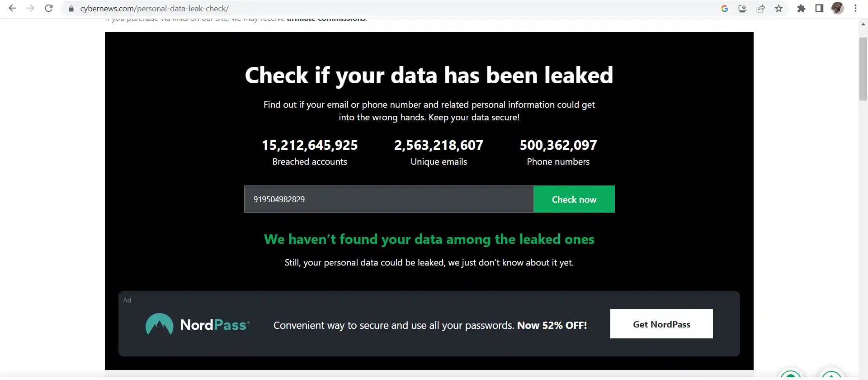868x380 pixels.
Task: Open Chrome's three-dot menu
Action: pos(855,8)
